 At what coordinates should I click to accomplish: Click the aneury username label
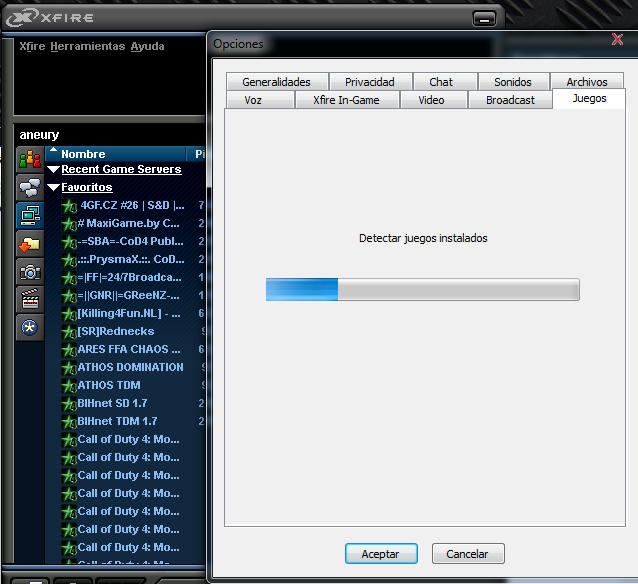click(x=39, y=135)
